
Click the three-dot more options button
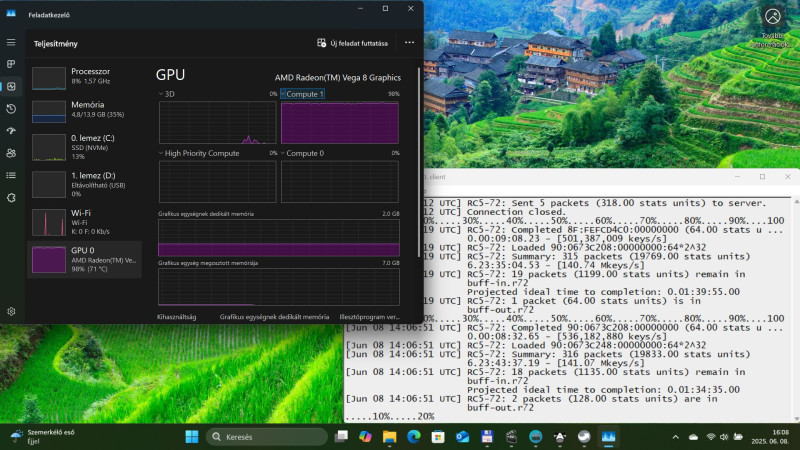(409, 43)
